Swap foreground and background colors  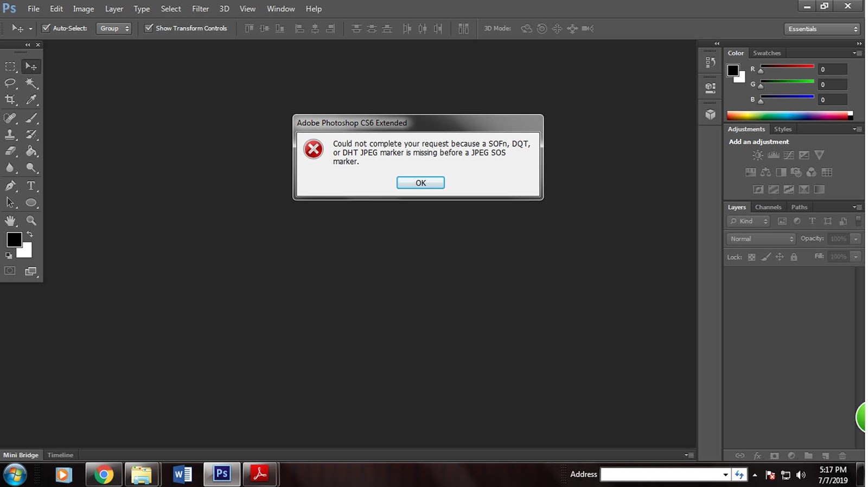[x=30, y=235]
